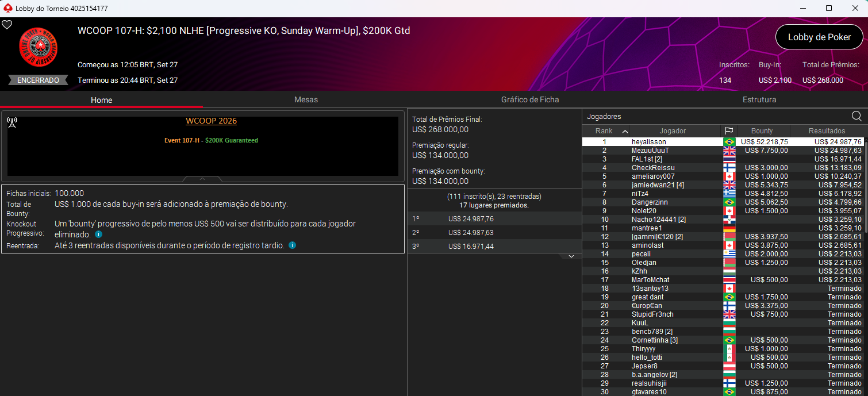Select player StupidFr3nch
Screen dimensions: 868x396
(x=723, y=314)
